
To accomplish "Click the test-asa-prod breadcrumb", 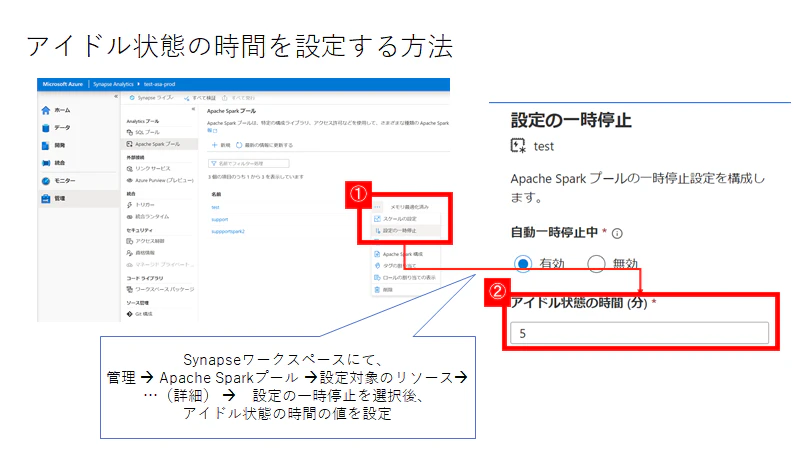I will (159, 84).
